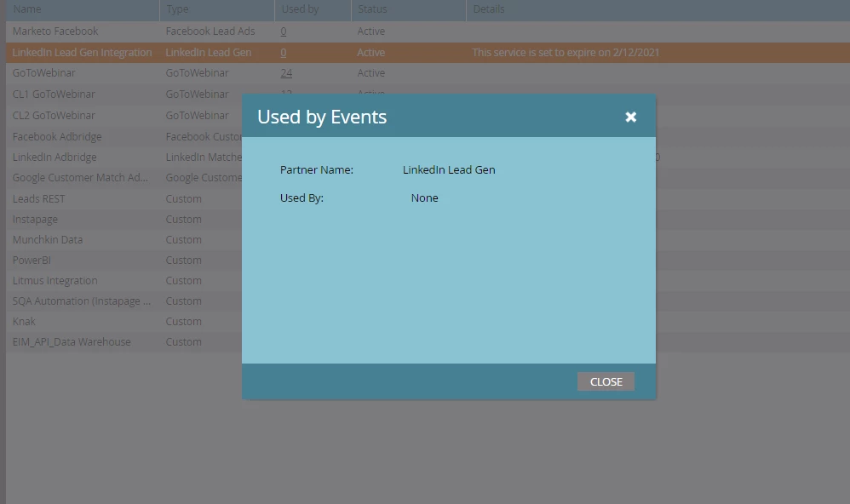Click the Used By: label in dialog

[x=302, y=198]
